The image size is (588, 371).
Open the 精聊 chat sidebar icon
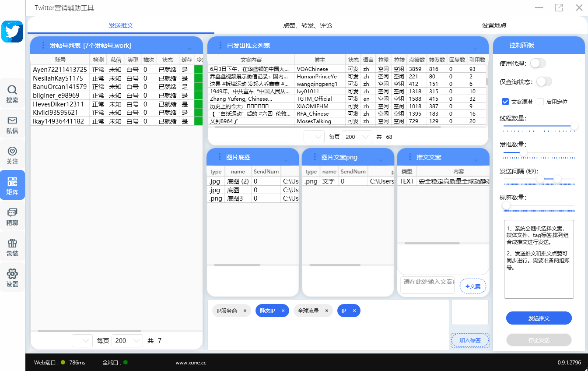12,216
